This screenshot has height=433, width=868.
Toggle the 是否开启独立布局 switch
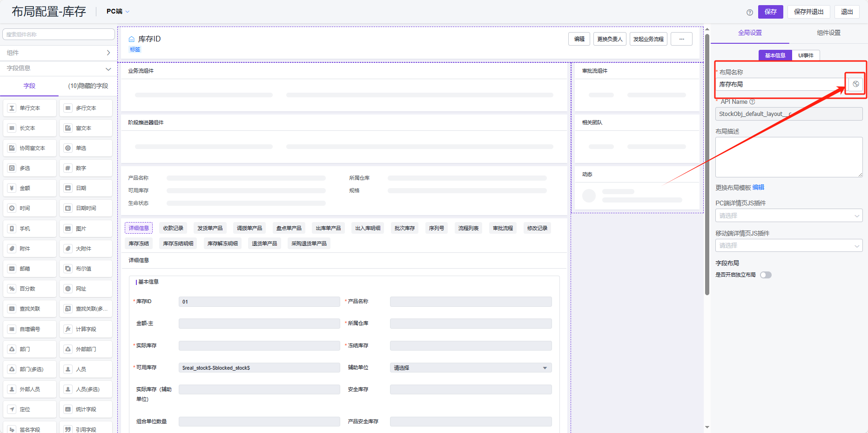coord(766,275)
